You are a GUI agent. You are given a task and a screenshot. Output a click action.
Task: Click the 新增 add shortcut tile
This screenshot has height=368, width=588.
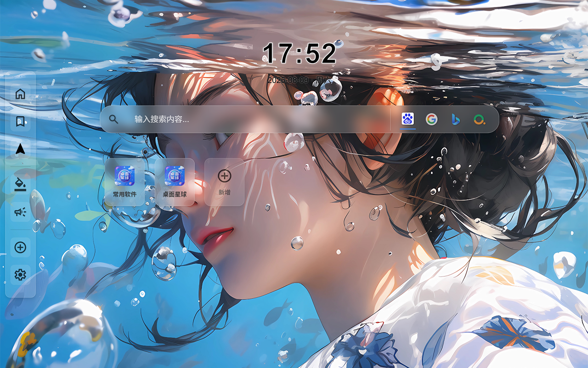(x=224, y=182)
